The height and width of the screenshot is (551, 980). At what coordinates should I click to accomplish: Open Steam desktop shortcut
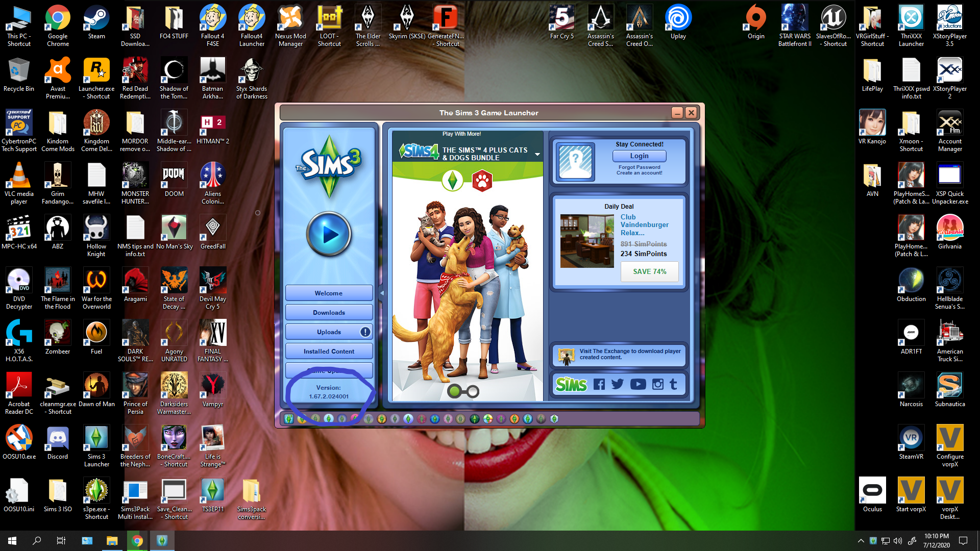[96, 23]
